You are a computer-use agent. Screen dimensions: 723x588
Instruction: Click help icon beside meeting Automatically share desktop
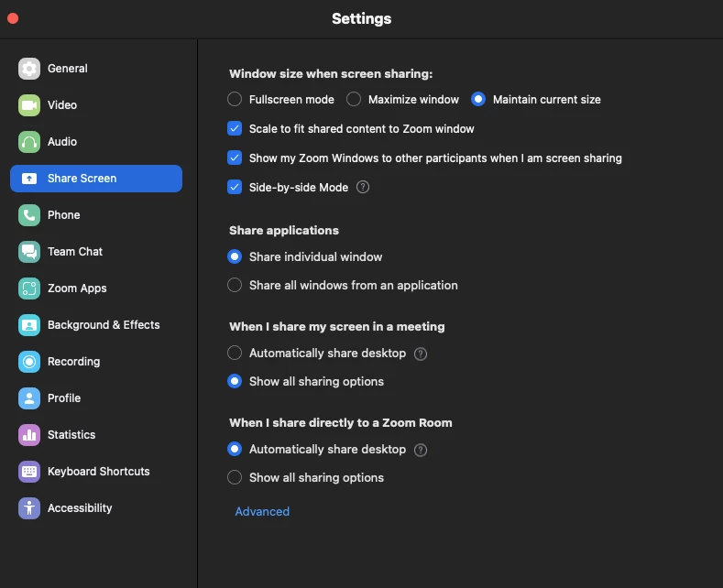pos(421,354)
